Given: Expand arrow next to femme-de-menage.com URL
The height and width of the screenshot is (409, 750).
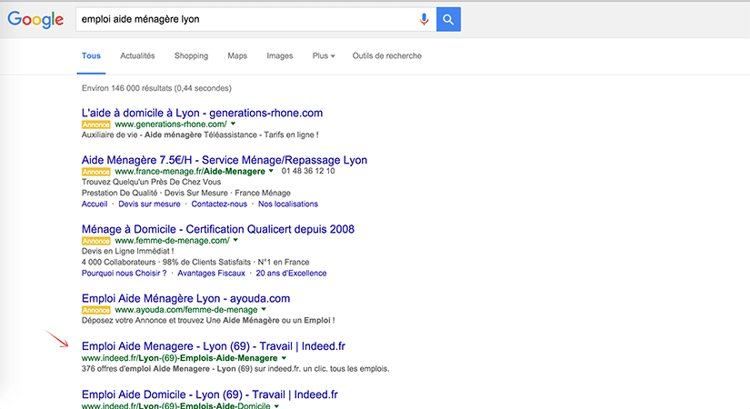Looking at the screenshot, I should (x=236, y=240).
